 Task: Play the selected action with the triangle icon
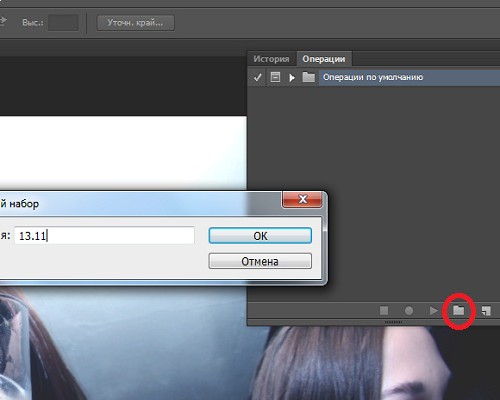click(433, 311)
